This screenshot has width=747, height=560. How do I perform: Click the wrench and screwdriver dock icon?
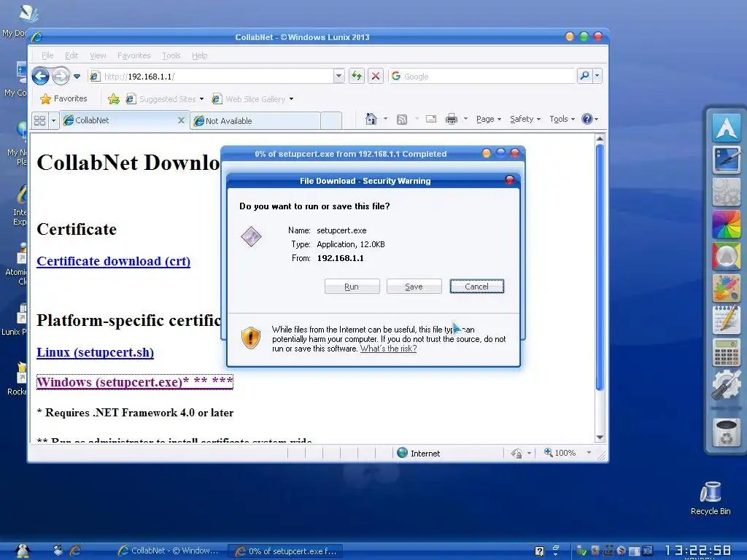point(726,384)
